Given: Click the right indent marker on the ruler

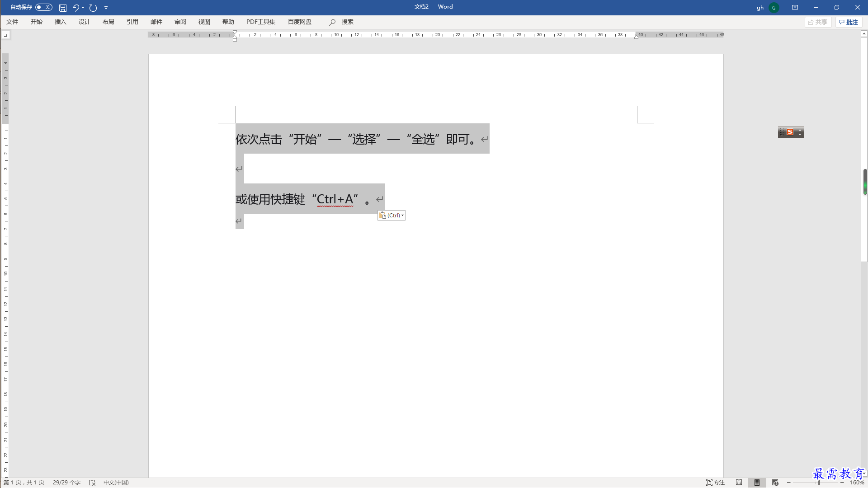Looking at the screenshot, I should [x=636, y=37].
